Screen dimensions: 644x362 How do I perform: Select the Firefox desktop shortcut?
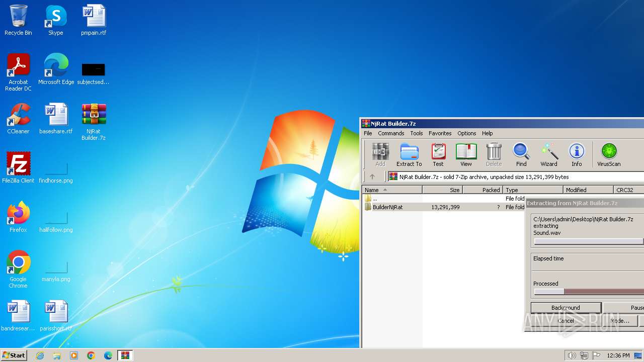[x=18, y=217]
